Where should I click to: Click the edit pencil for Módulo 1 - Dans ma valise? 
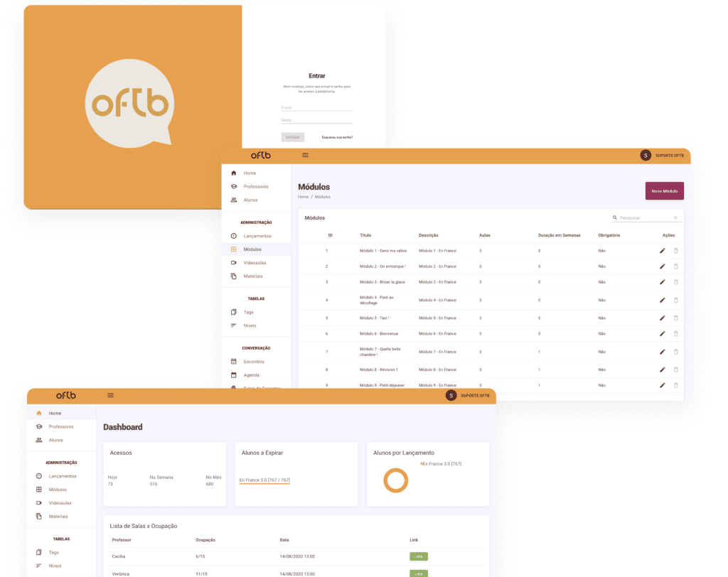click(662, 250)
